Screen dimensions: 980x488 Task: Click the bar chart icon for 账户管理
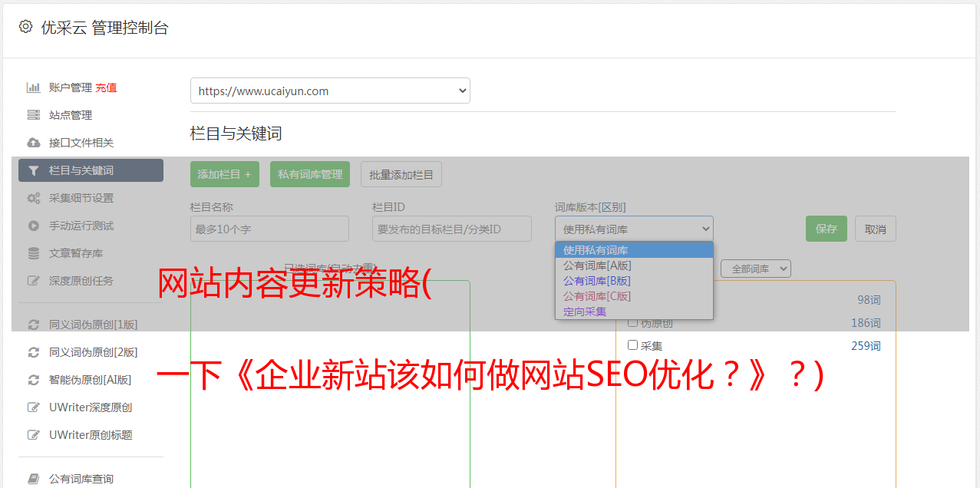tap(34, 87)
